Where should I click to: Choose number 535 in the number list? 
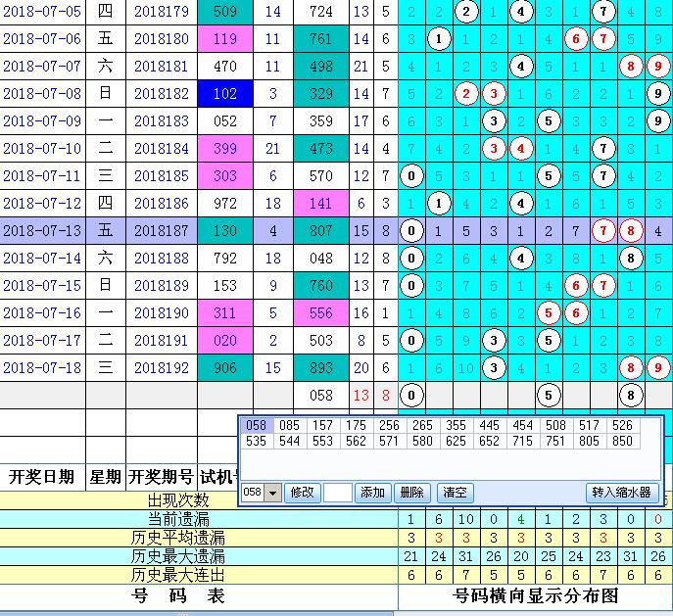click(x=255, y=442)
